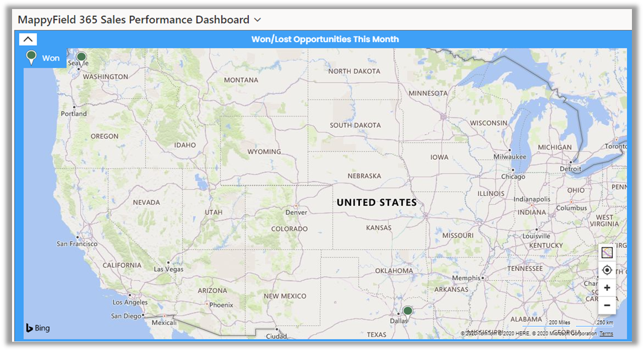
Task: Click the Las Vegas city marker
Action: coord(168,262)
